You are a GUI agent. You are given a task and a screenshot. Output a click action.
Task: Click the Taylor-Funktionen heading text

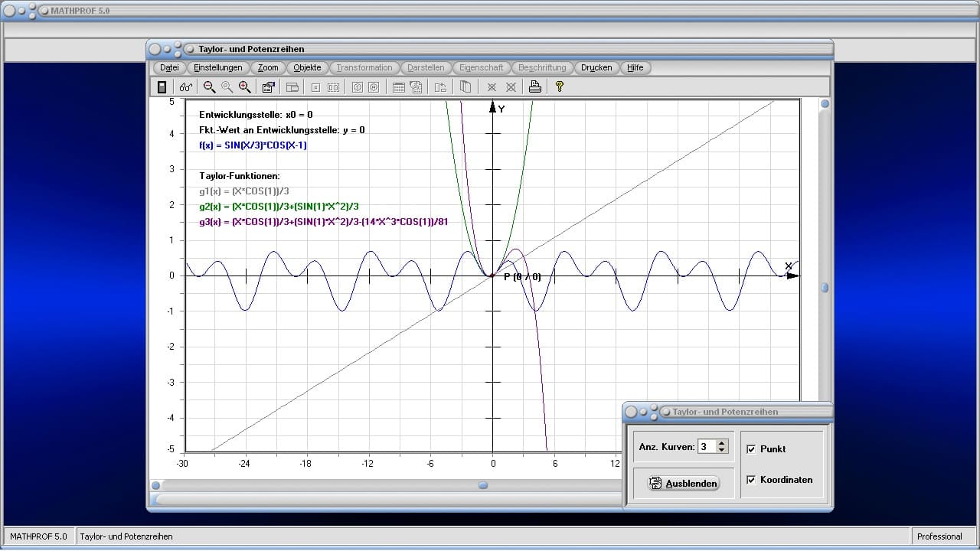tap(240, 176)
